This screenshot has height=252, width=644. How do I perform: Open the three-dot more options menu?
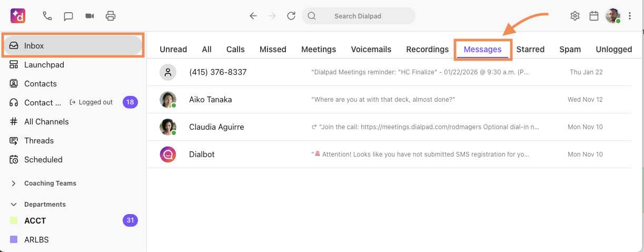pos(630,16)
